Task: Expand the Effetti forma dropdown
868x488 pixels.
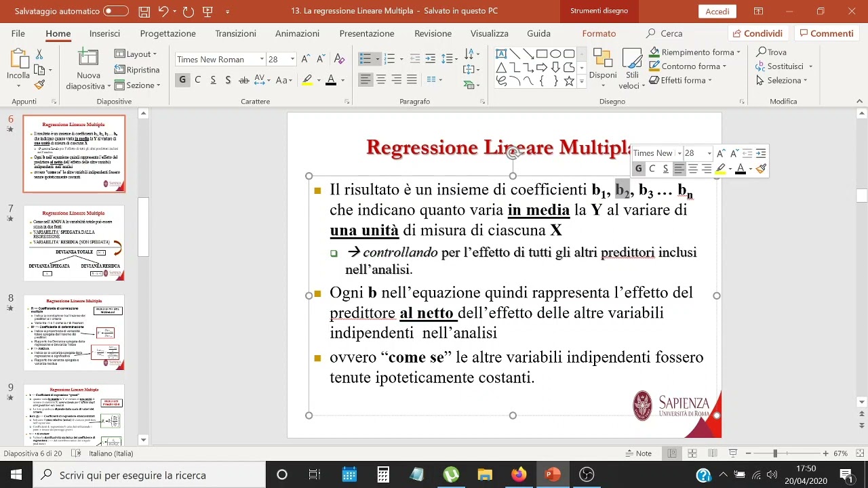Action: coord(709,80)
